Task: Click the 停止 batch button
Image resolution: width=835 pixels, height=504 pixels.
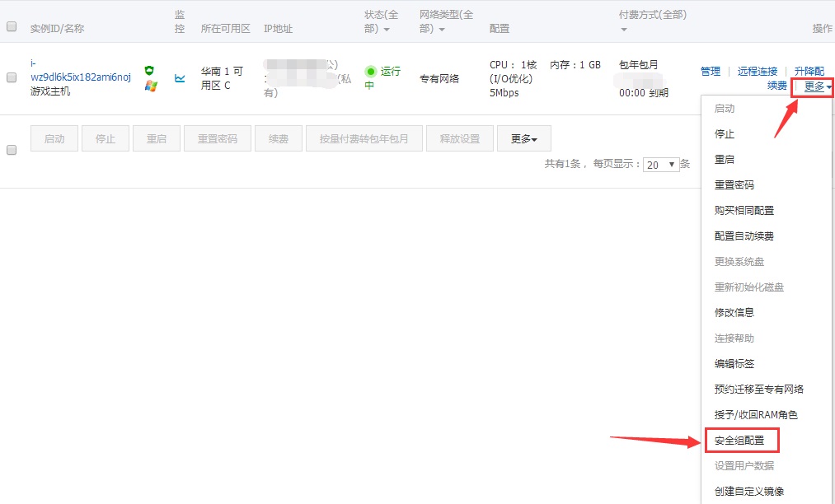Action: (106, 139)
